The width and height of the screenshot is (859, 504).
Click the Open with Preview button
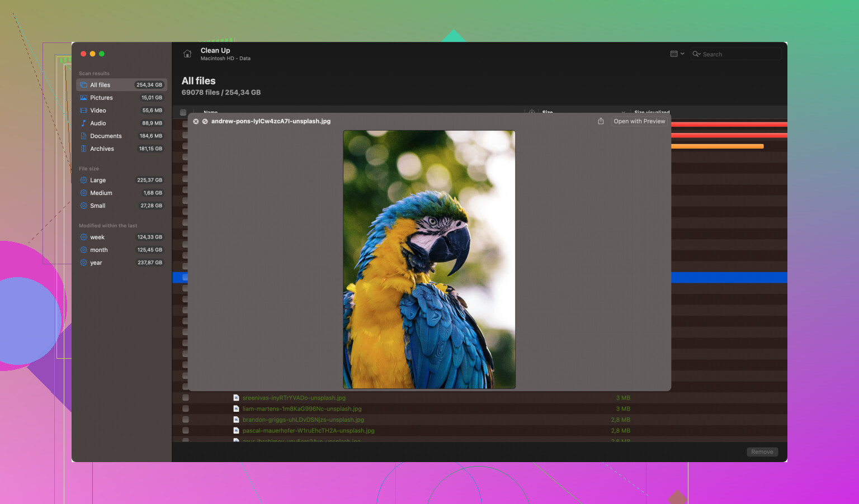(x=639, y=121)
